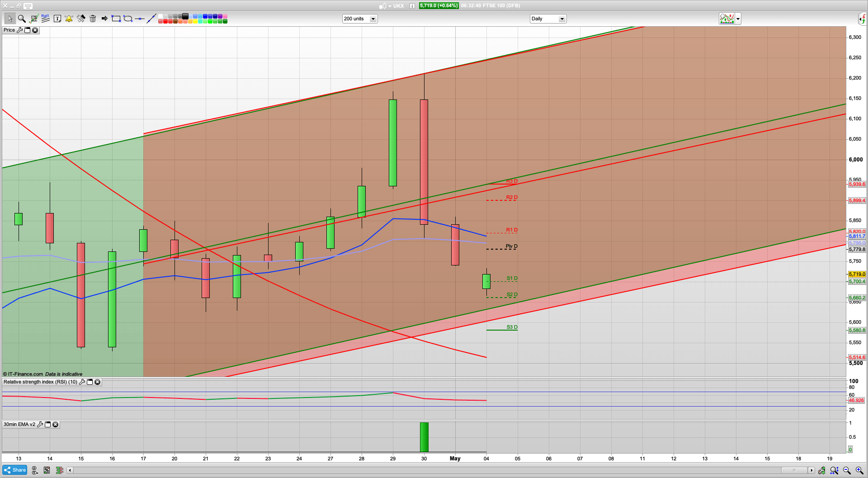Toggle the 30min EMA v2 panel window icon

click(47, 425)
